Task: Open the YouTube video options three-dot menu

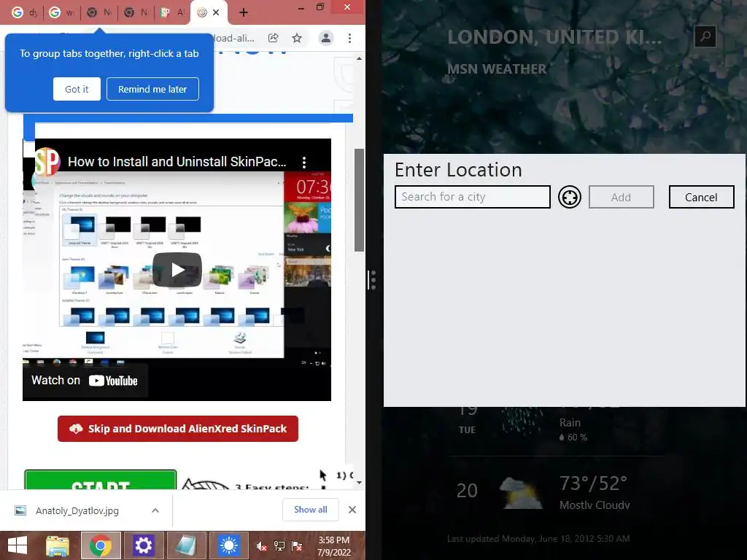Action: click(304, 163)
